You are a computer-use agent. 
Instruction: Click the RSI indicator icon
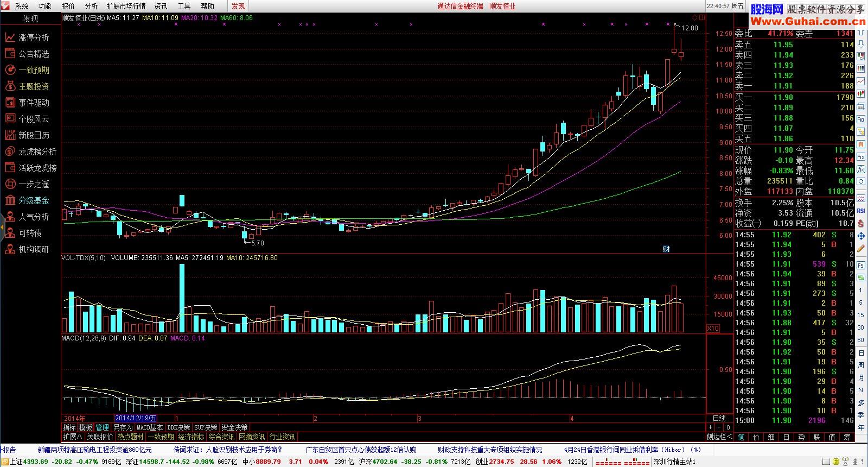click(861, 211)
